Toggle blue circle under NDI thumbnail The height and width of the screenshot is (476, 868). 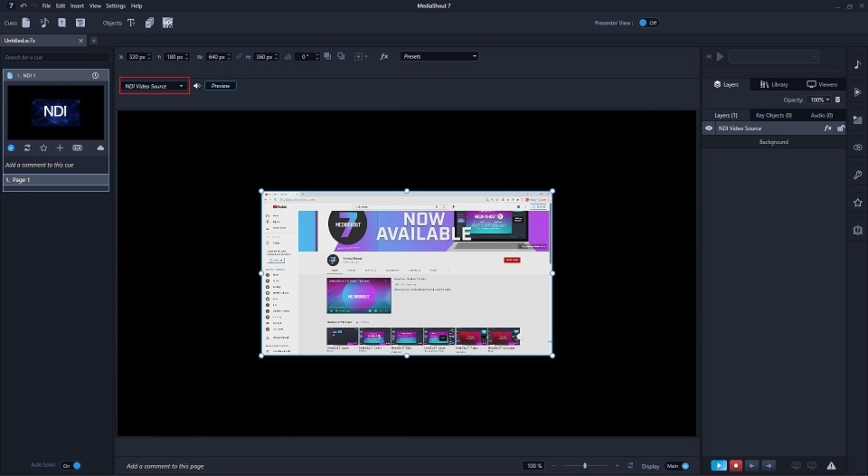coord(11,148)
